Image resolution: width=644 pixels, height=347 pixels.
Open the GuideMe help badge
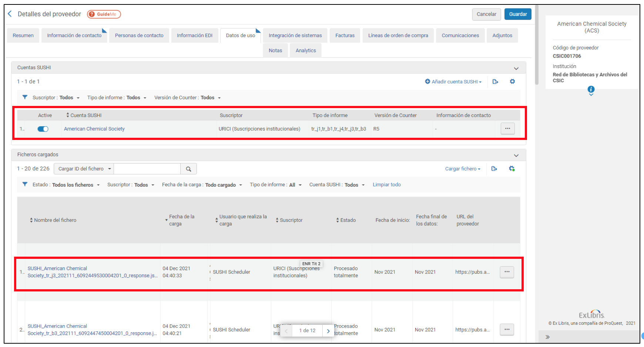[104, 14]
